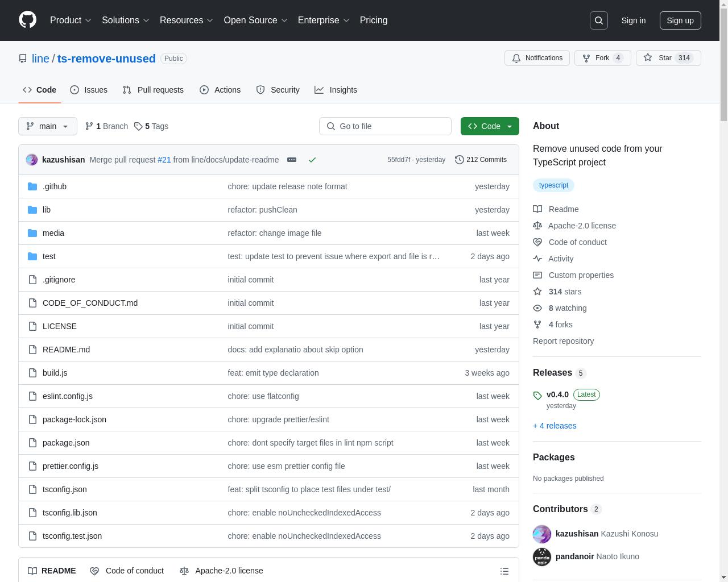
Task: Click the line organization link
Action: [x=40, y=59]
